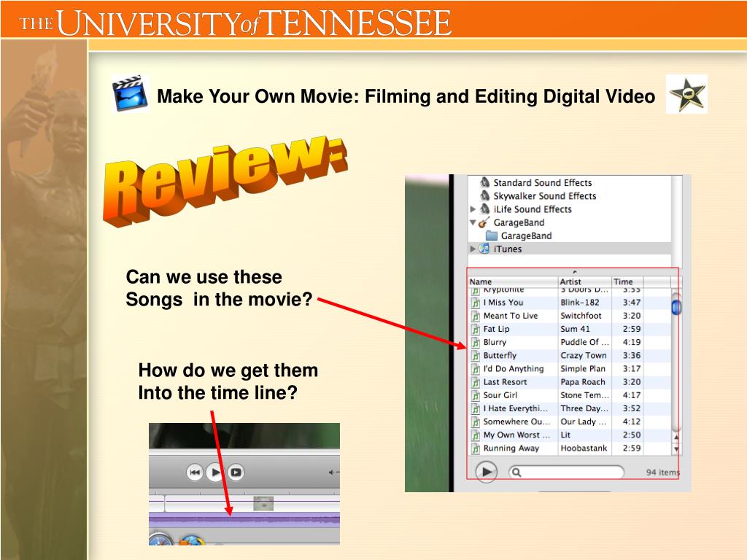Image resolution: width=747 pixels, height=560 pixels.
Task: Click the song search field
Action: 566,472
